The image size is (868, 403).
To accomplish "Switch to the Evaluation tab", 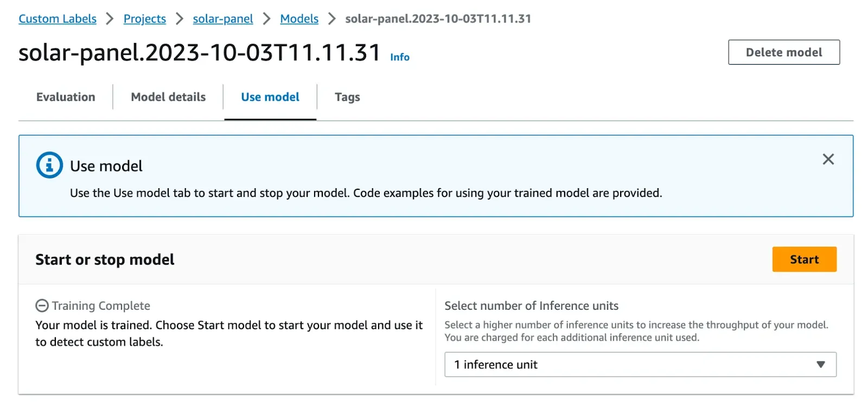I will (66, 97).
